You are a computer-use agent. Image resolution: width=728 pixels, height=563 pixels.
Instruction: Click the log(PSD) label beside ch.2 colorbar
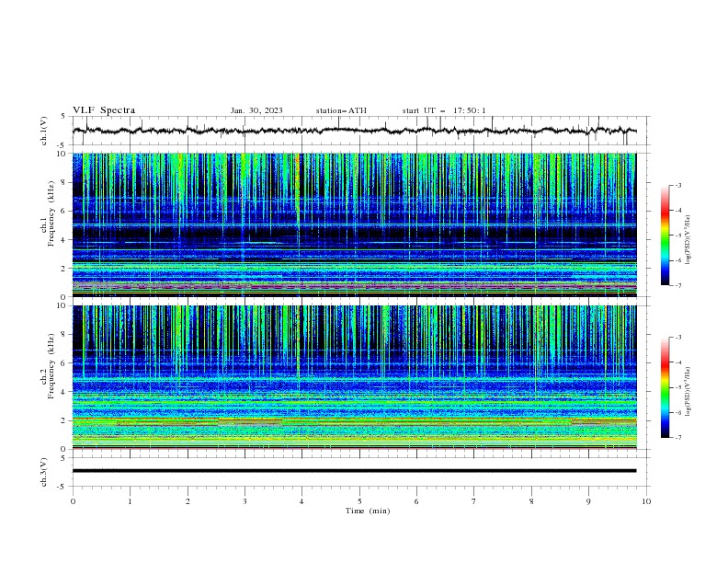pyautogui.click(x=688, y=391)
